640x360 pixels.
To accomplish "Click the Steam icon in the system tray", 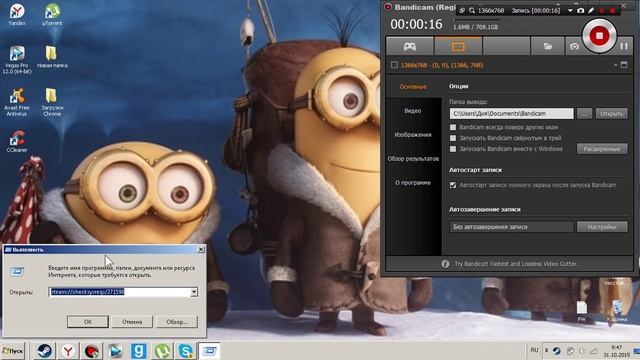I will [x=557, y=351].
